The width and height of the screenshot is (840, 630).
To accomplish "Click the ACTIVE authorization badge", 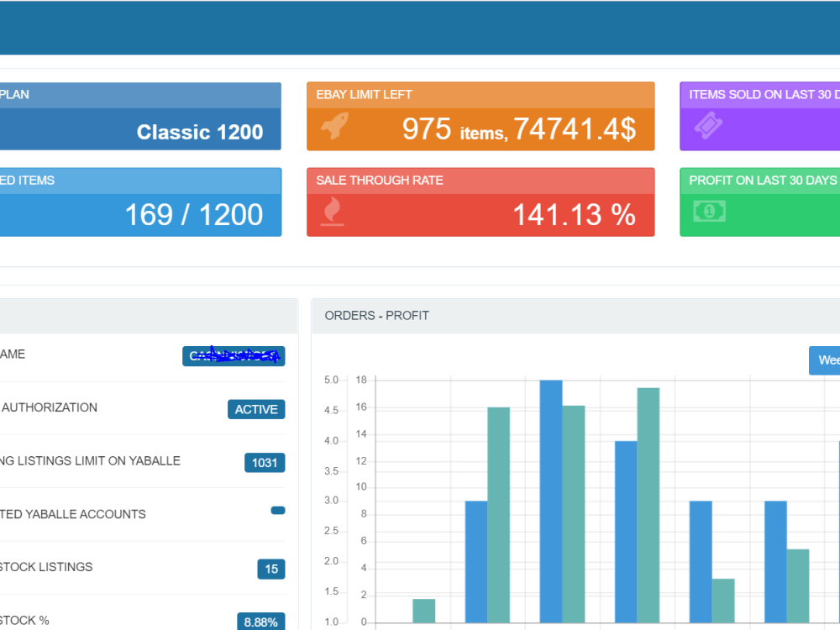I will click(256, 409).
